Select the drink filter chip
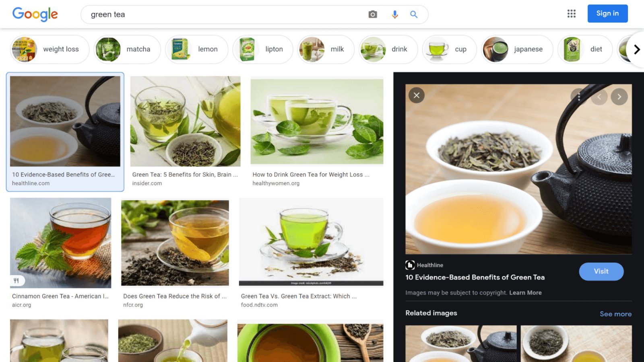Image resolution: width=644 pixels, height=362 pixels. tap(388, 49)
